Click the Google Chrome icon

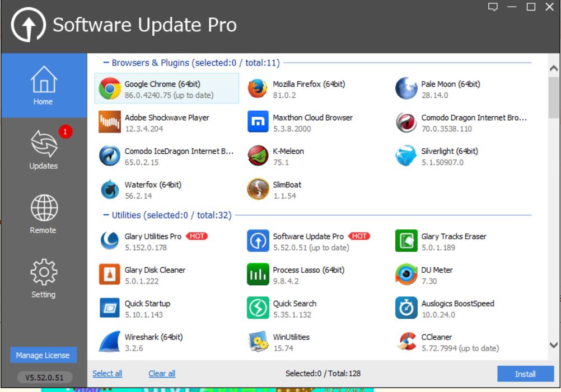tap(110, 88)
